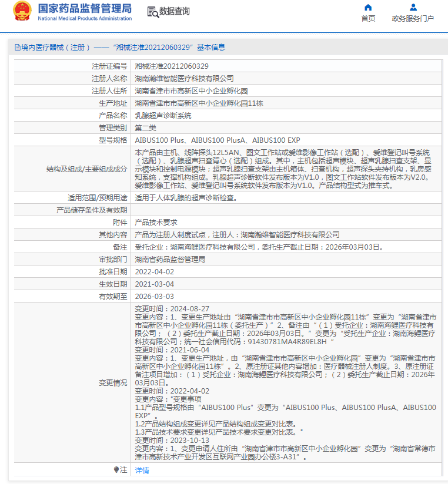Click effective date 2021-03-04
The height and width of the screenshot is (484, 448).
tap(155, 284)
